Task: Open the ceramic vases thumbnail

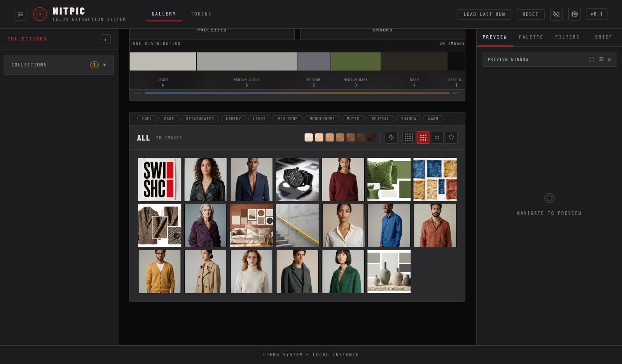Action: click(389, 271)
